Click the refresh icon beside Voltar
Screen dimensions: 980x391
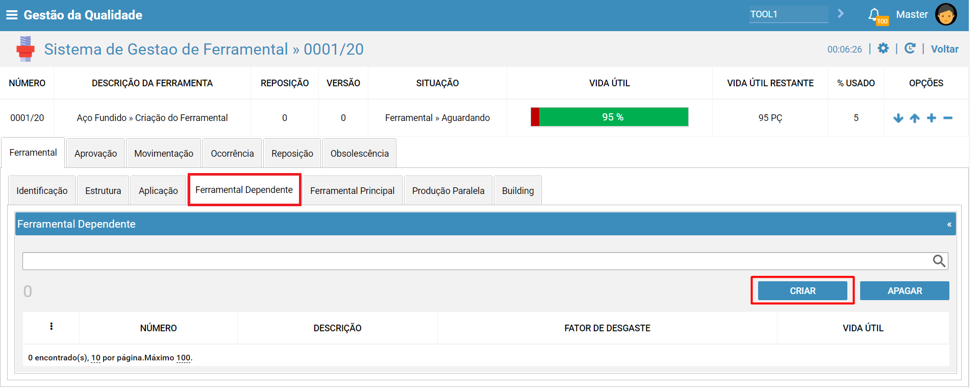pos(910,48)
